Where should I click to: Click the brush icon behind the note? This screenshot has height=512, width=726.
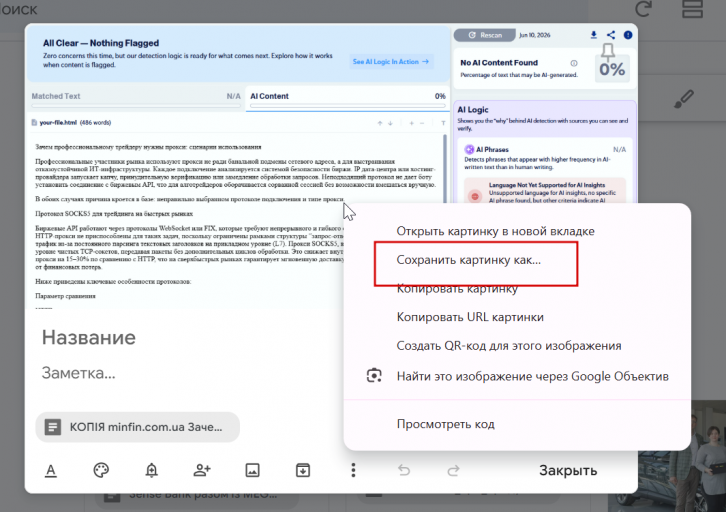(x=683, y=99)
